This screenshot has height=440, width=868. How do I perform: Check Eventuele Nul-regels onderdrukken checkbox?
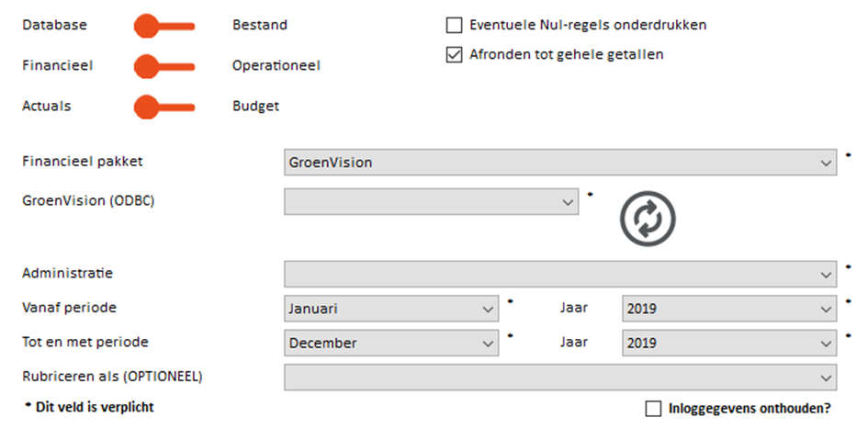pyautogui.click(x=454, y=26)
